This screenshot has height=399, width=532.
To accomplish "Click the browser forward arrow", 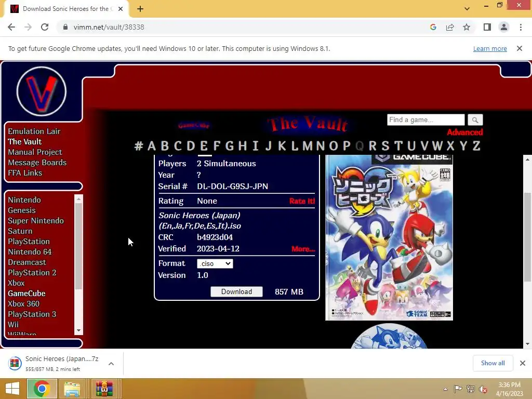I will coord(28,27).
